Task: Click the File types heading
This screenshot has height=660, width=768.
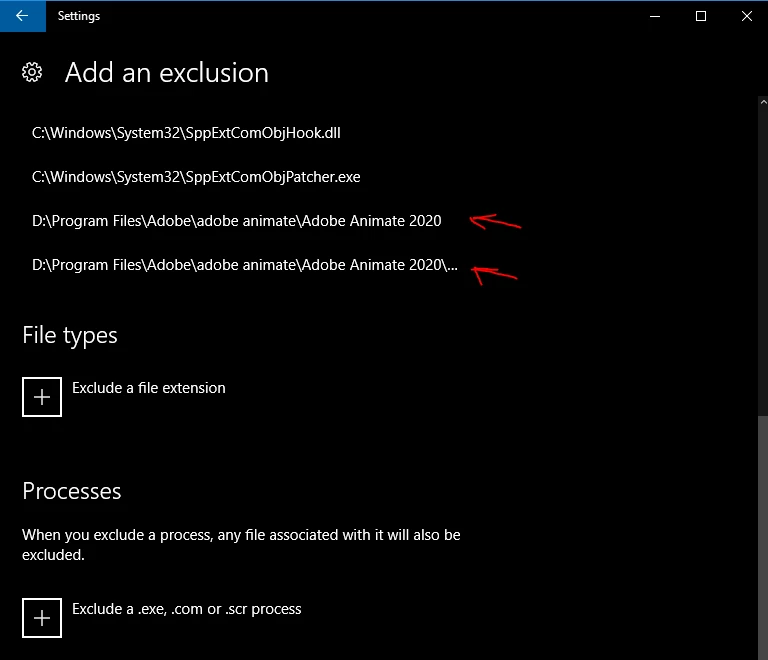Action: tap(70, 336)
